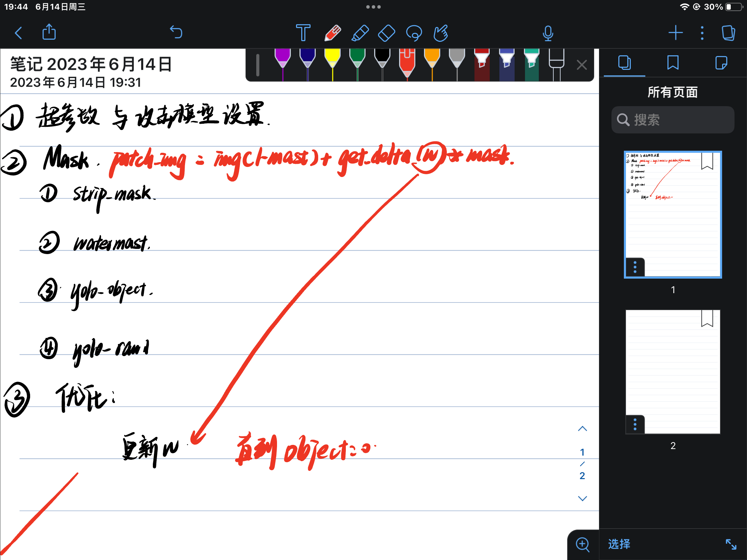This screenshot has height=560, width=747.
Task: Open the three-dot menu on page 1 thumbnail
Action: [x=635, y=267]
